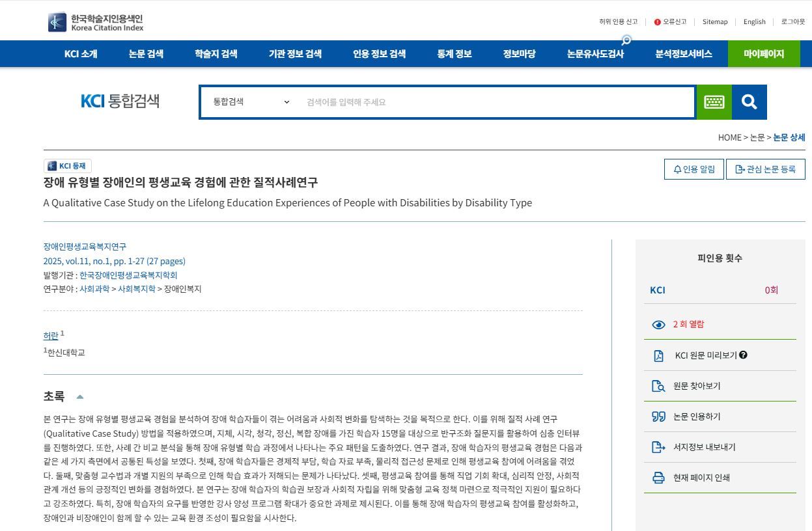Open the 정보마당 menu
Image resolution: width=812 pixels, height=531 pixels.
tap(519, 54)
